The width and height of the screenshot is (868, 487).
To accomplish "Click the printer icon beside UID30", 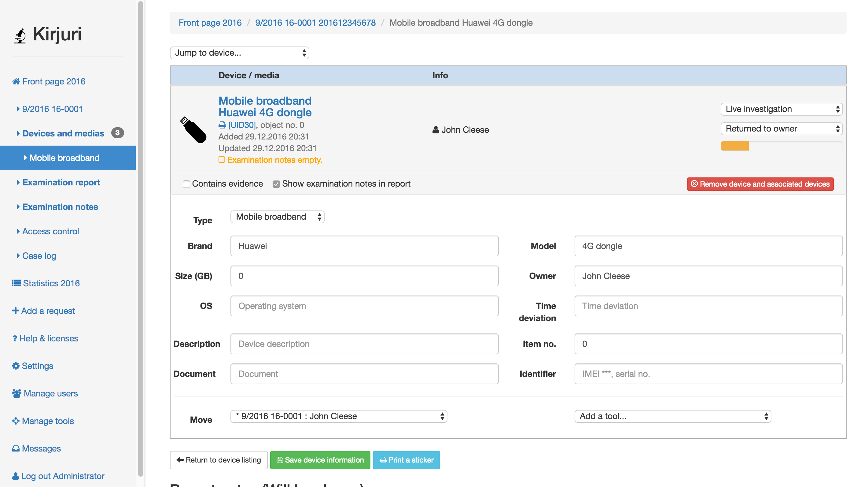I will (x=222, y=125).
